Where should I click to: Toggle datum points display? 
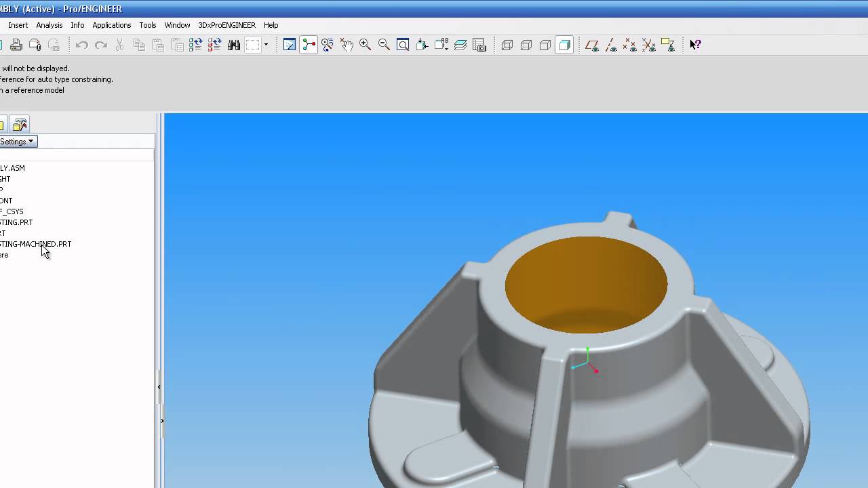(629, 45)
